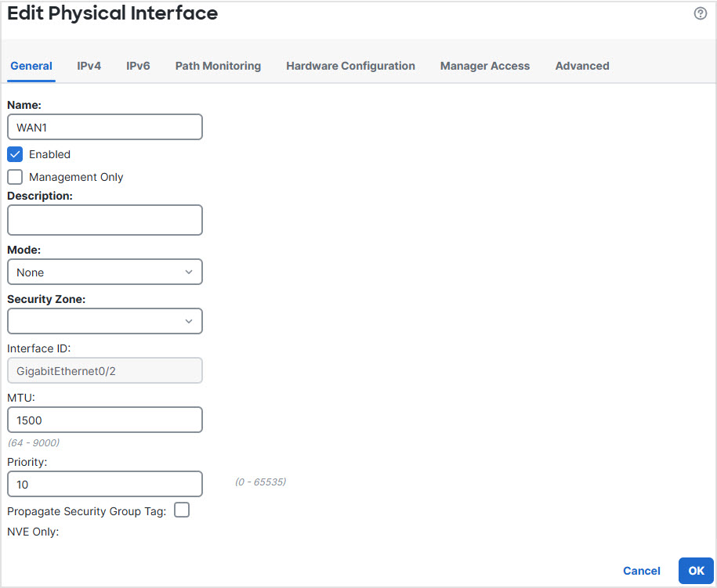Viewport: 717px width, 588px height.
Task: Select the General tab
Action: (x=31, y=66)
